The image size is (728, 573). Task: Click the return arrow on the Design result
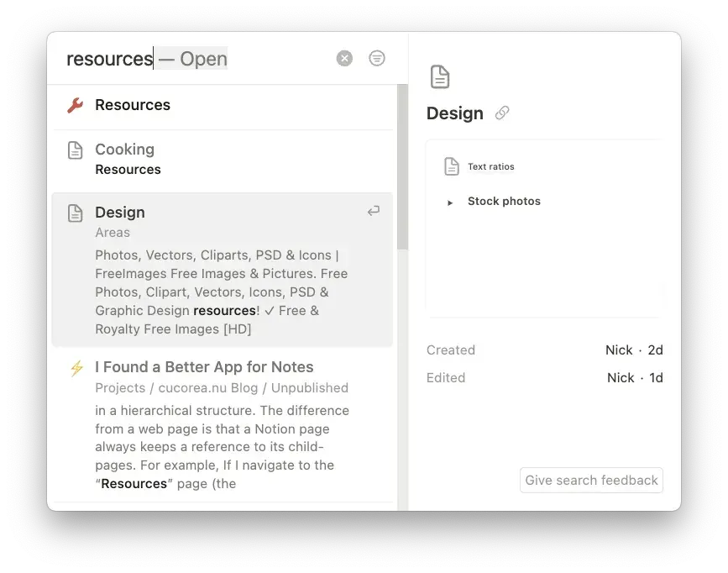pos(373,211)
